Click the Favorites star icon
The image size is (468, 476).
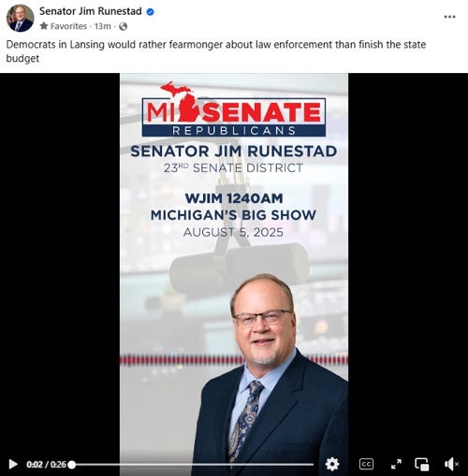coord(44,26)
